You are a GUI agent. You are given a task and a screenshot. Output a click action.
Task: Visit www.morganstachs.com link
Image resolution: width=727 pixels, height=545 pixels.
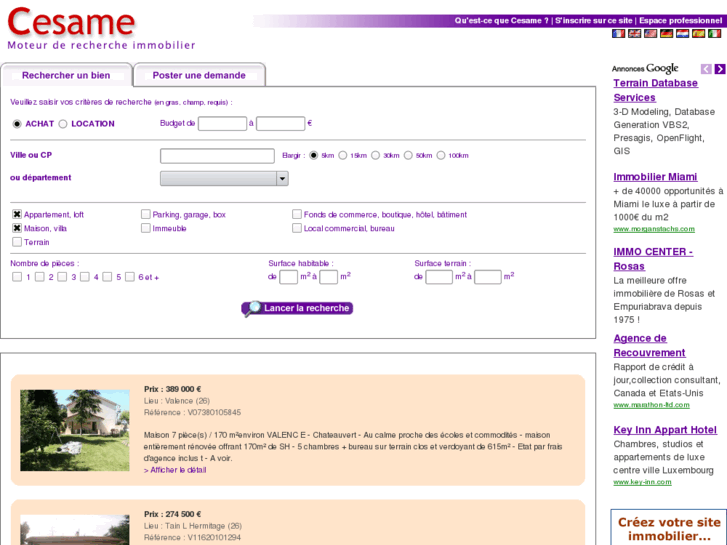click(x=654, y=229)
